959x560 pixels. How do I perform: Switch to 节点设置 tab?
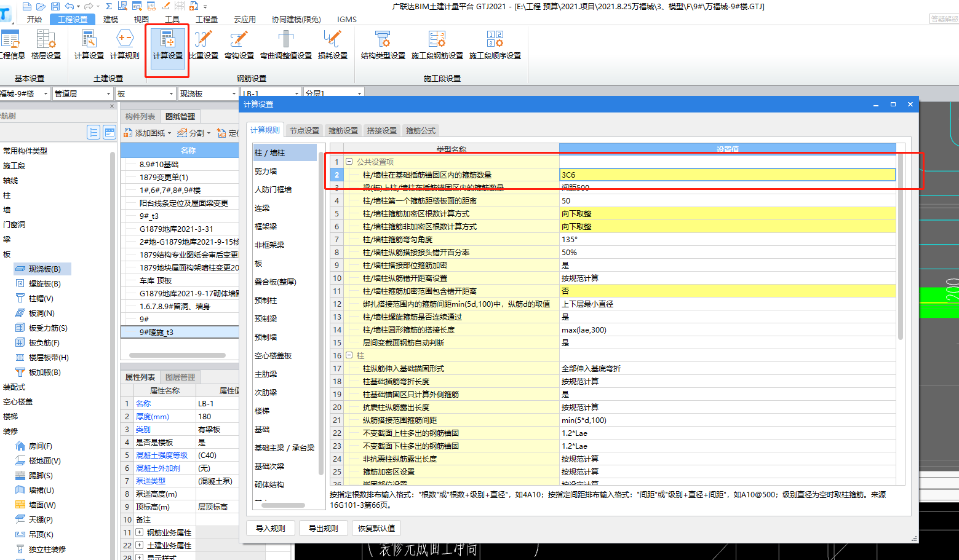[x=304, y=130]
